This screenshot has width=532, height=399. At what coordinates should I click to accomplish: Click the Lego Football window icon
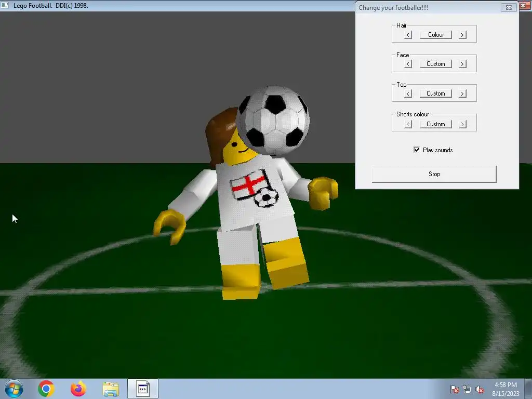[x=5, y=5]
